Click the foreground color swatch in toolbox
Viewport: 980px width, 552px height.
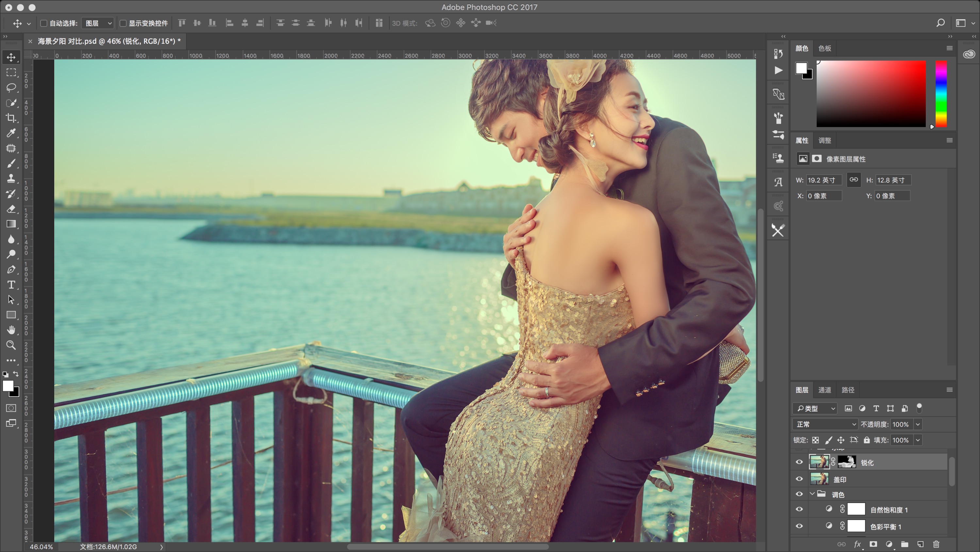(8, 386)
